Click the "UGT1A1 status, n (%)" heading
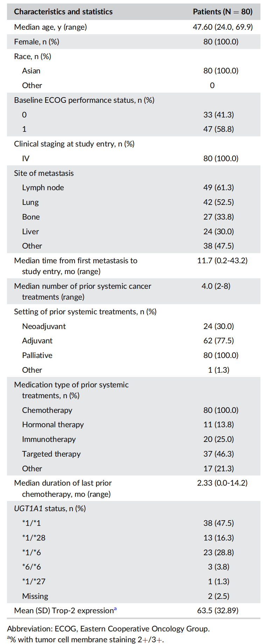The width and height of the screenshot is (265, 644). [x=50, y=508]
